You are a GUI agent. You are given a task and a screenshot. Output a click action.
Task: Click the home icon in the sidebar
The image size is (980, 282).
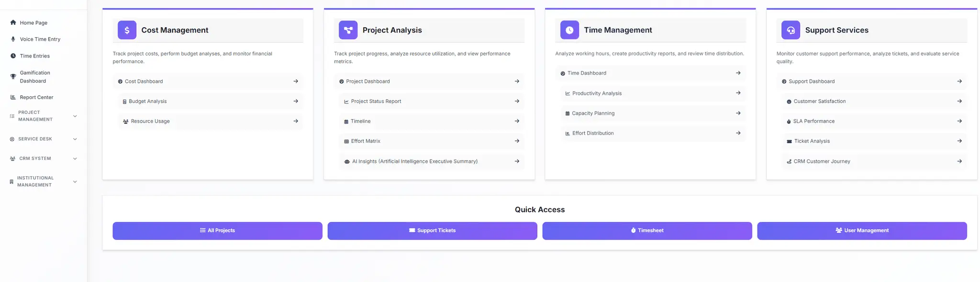coord(13,23)
